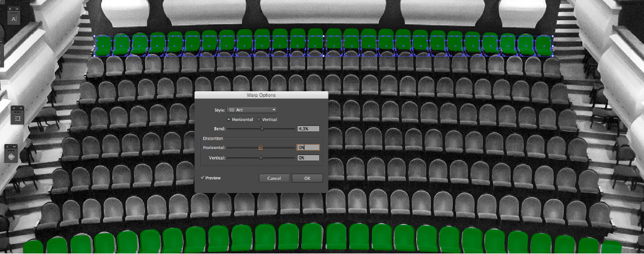
Task: Expand the circular icon panel with double arrows
Action: point(14,147)
